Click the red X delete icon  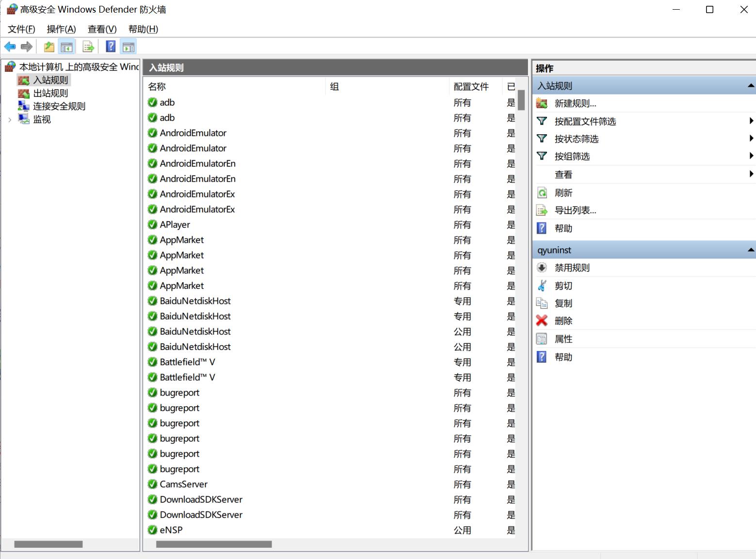pyautogui.click(x=542, y=320)
